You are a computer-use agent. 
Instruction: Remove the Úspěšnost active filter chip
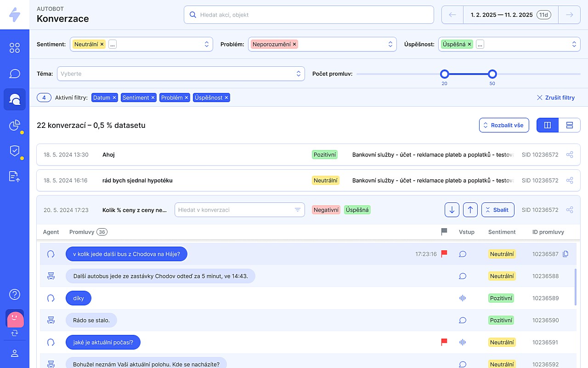click(226, 98)
